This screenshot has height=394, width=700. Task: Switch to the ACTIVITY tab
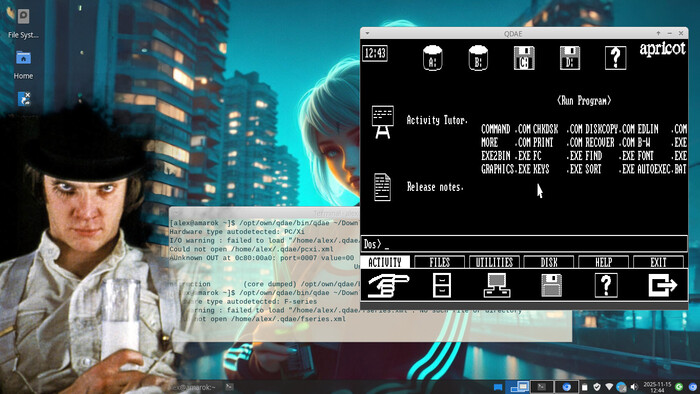385,262
